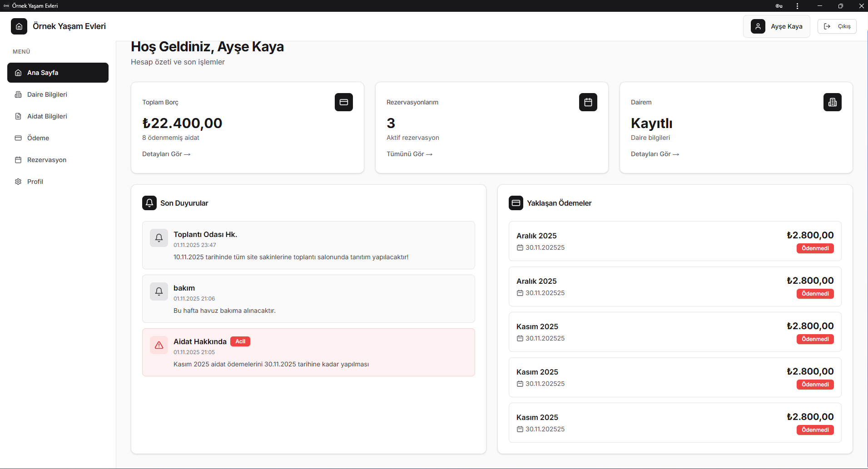868x469 pixels.
Task: Click the bell icon next to Son Duyurular
Action: click(x=149, y=203)
